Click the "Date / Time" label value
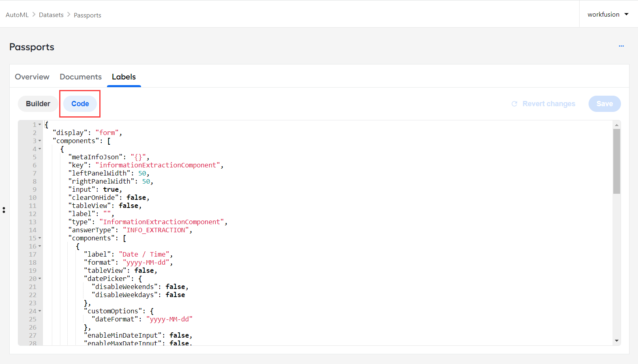 (x=144, y=254)
